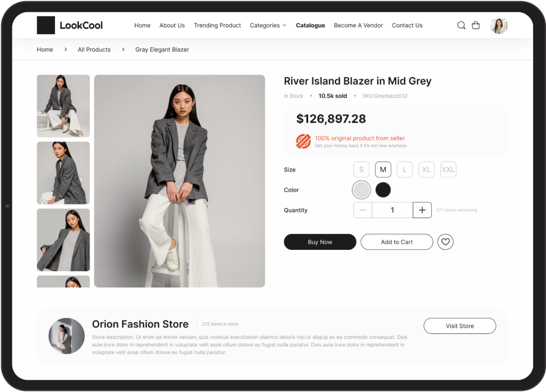Click the user profile avatar
Viewport: 546px width, 392px height.
click(499, 26)
